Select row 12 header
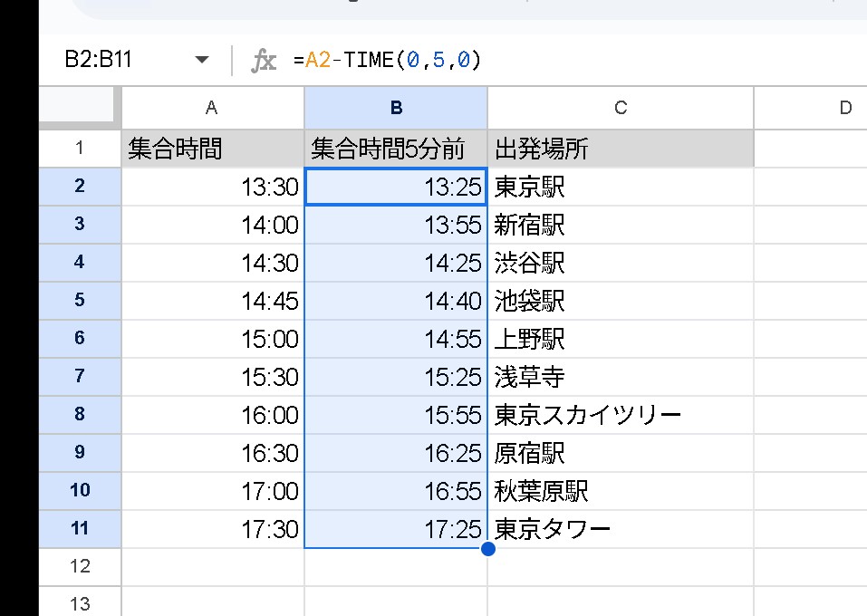Screen dimensions: 867x616 80,566
